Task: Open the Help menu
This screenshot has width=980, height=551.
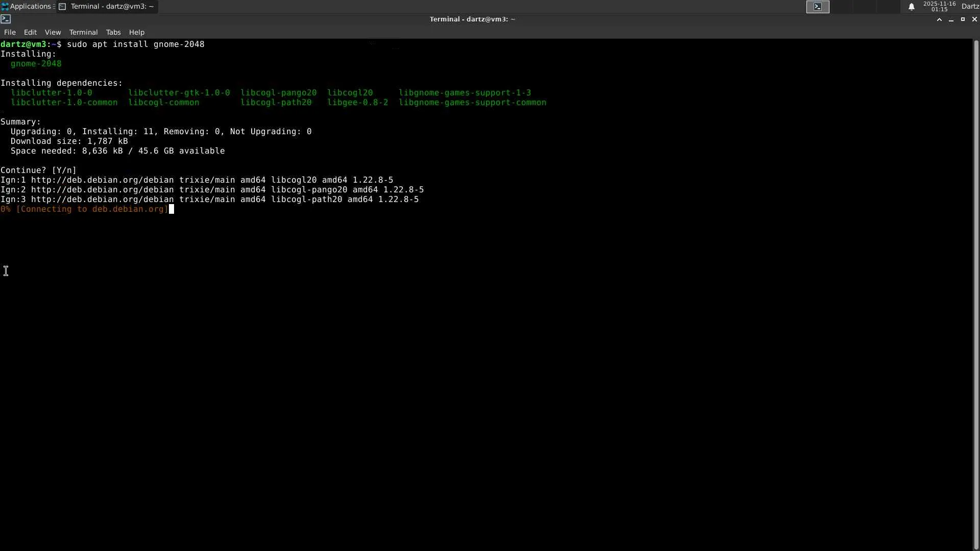Action: pyautogui.click(x=136, y=32)
